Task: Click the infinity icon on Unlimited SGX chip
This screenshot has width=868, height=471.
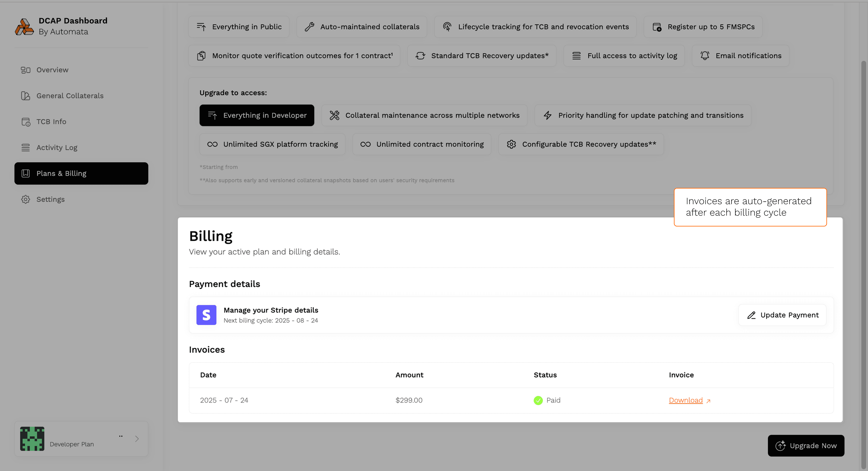Action: (x=212, y=144)
